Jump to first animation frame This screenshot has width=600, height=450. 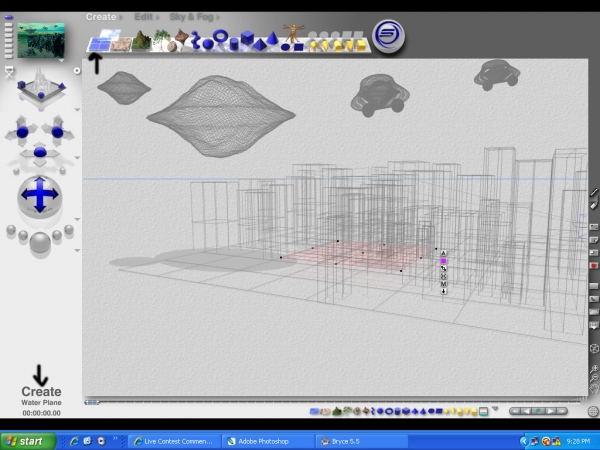(x=516, y=411)
